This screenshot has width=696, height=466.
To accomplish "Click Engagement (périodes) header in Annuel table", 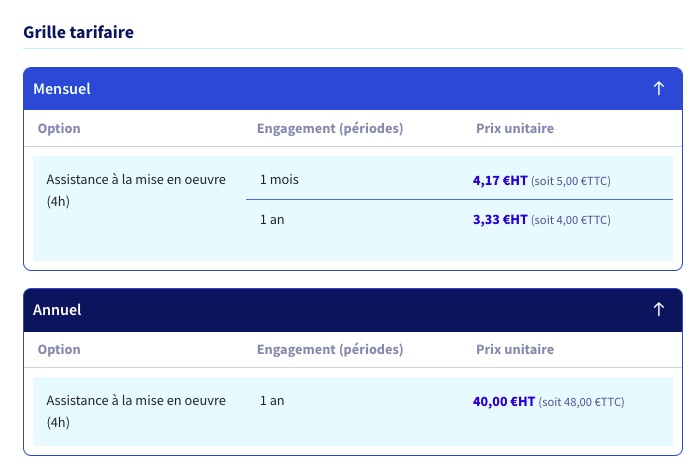I will tap(330, 349).
